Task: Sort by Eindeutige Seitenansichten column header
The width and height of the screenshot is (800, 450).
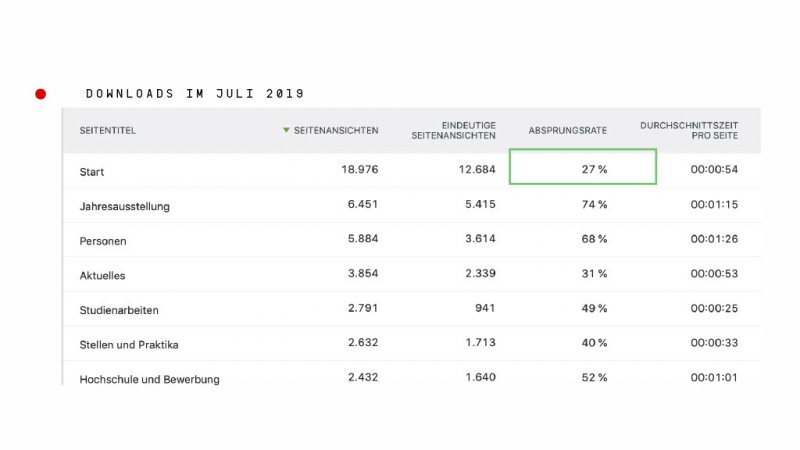Action: click(453, 130)
